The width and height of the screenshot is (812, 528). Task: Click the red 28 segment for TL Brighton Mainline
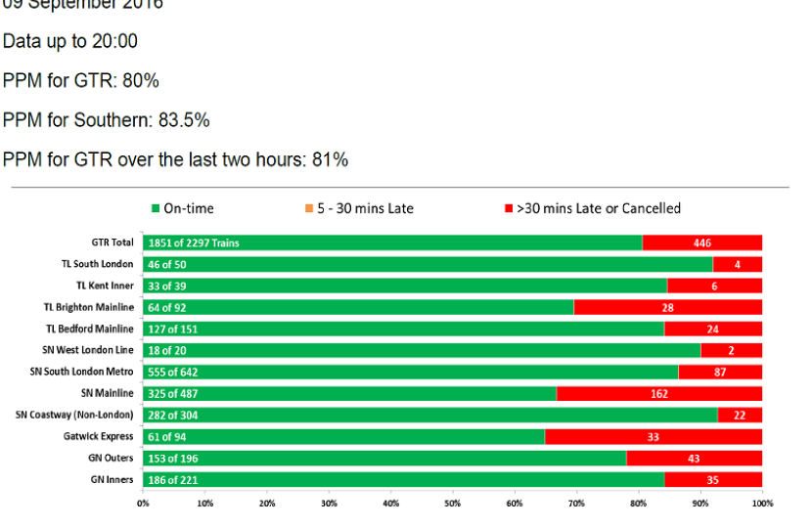pos(667,307)
